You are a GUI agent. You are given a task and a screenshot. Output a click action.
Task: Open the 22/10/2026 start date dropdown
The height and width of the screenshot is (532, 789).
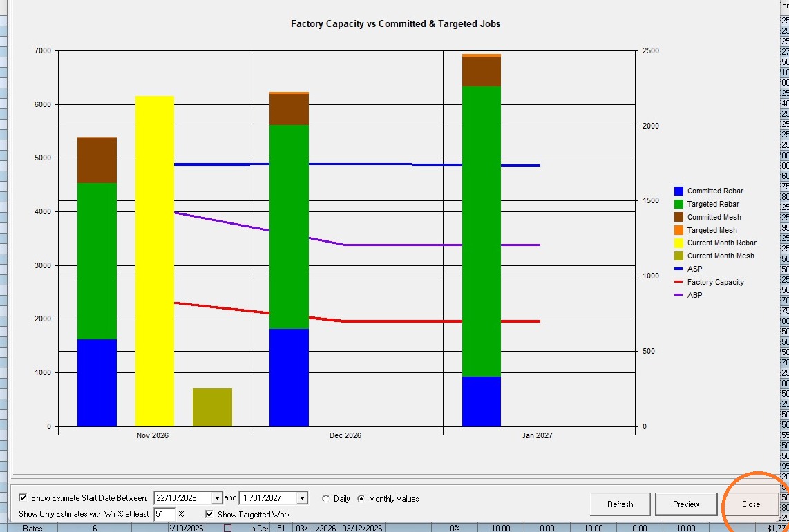pyautogui.click(x=217, y=497)
